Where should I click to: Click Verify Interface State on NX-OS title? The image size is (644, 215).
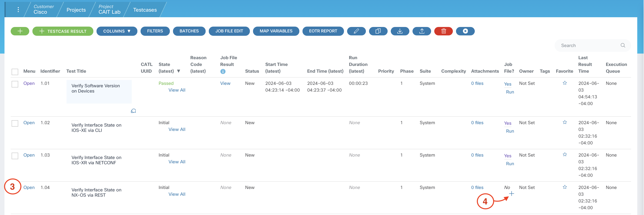[x=97, y=192]
